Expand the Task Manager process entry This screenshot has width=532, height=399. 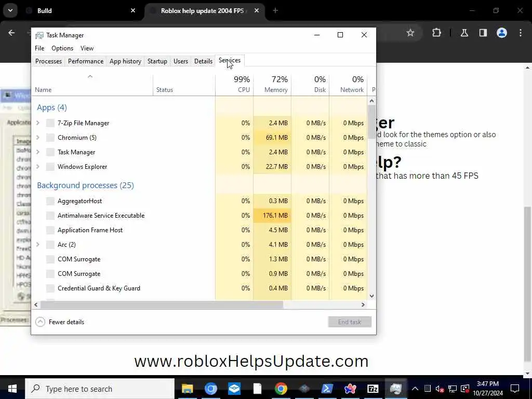click(x=38, y=152)
